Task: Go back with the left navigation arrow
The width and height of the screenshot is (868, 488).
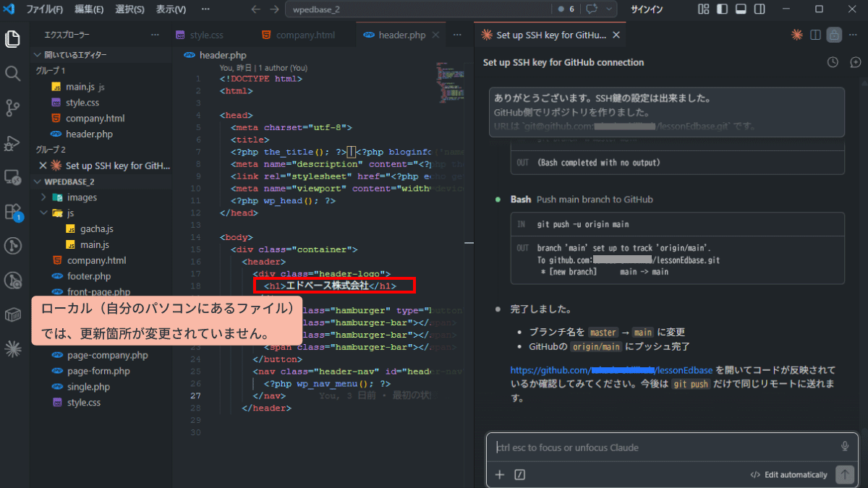Action: [255, 9]
